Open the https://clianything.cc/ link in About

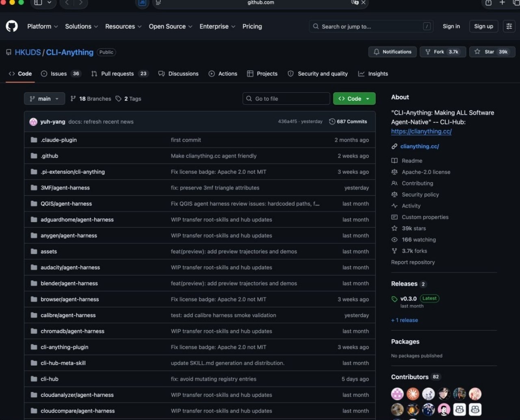point(421,131)
